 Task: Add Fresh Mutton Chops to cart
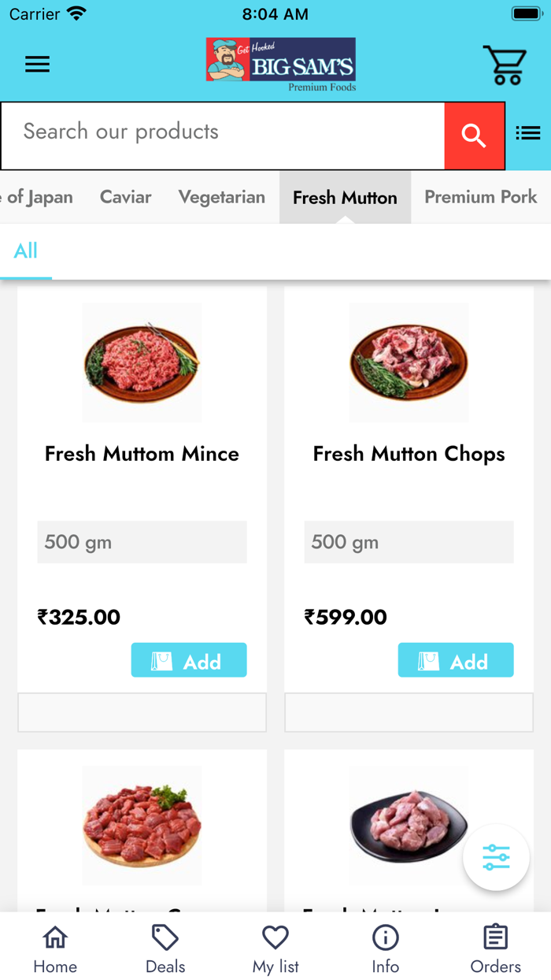[456, 660]
